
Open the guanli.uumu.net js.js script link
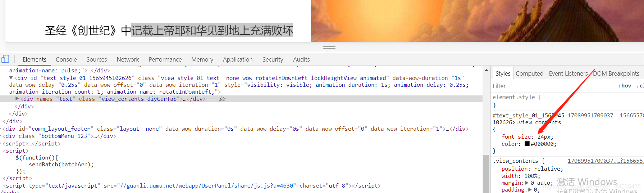(206, 186)
